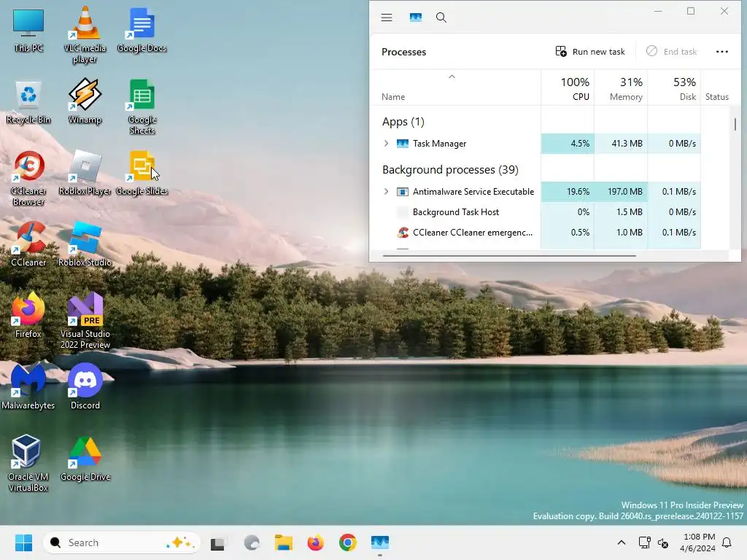Click the Apps (1) group header

(403, 122)
